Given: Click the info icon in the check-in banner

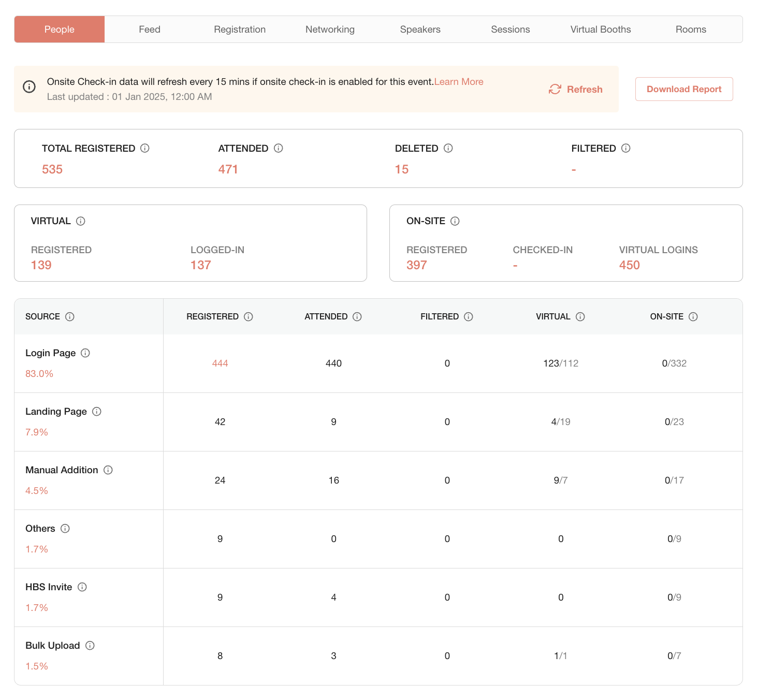Looking at the screenshot, I should 30,86.
